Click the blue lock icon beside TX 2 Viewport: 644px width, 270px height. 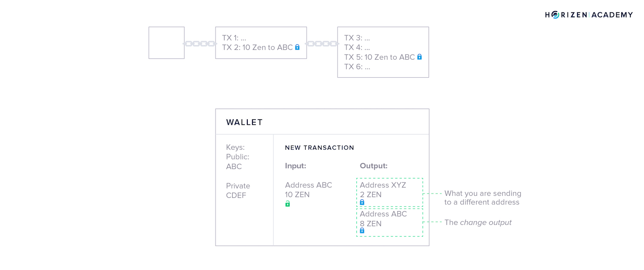297,47
